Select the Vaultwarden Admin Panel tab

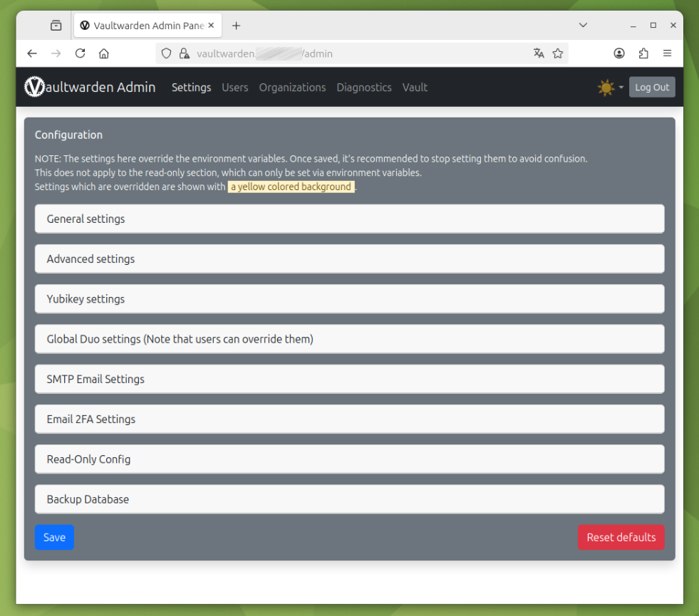click(148, 26)
